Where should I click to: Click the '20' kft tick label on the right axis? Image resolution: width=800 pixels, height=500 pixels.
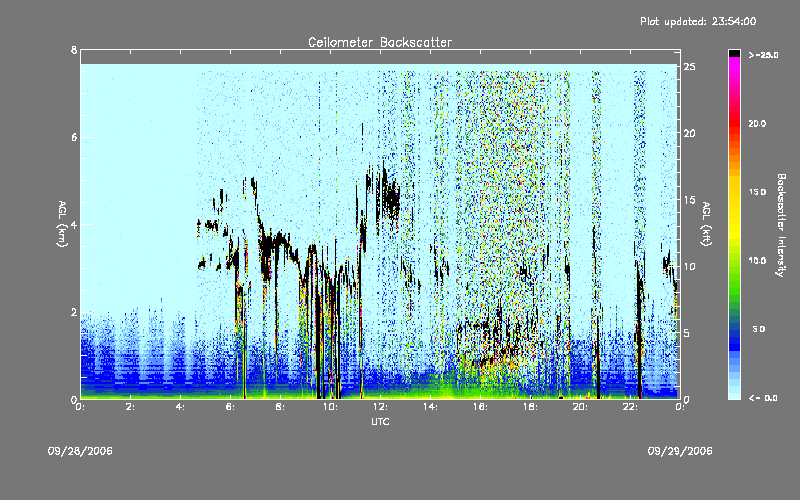(x=689, y=133)
